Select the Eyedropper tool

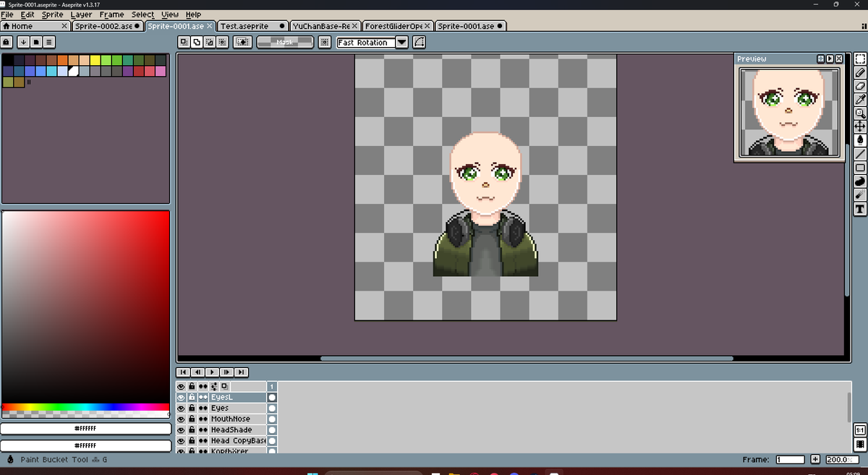(x=860, y=99)
